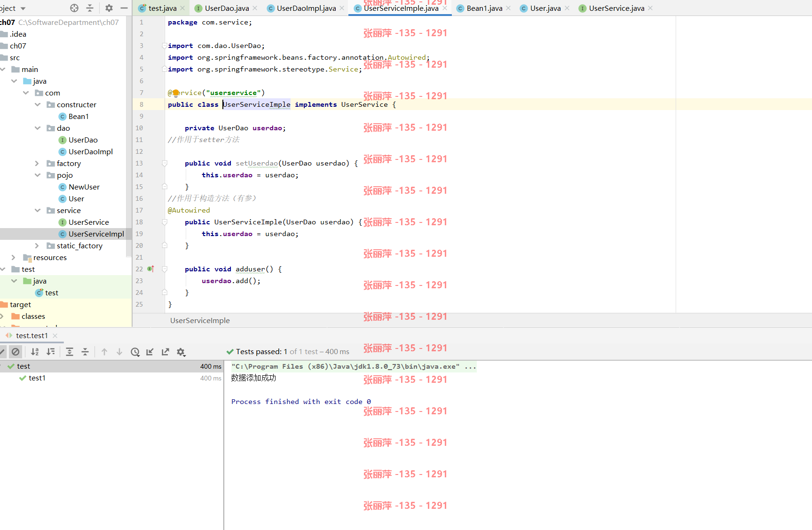Close the UserDao.java editor tab

255,8
